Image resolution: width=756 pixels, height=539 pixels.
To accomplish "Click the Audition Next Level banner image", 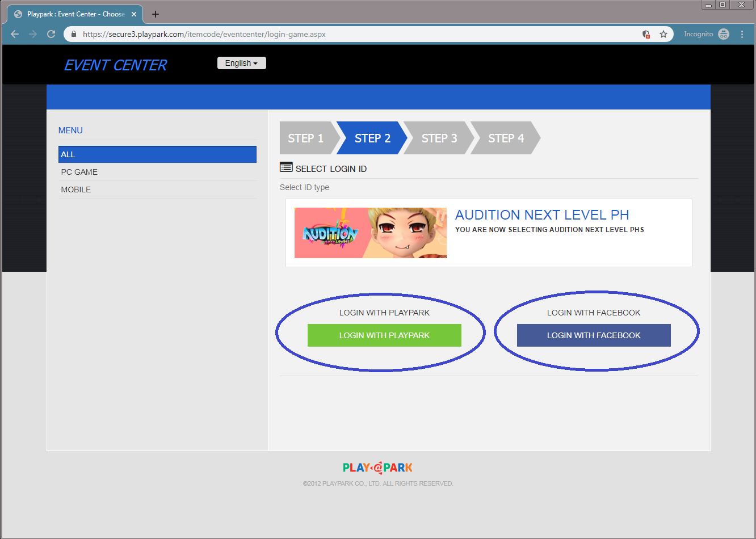I will click(370, 233).
